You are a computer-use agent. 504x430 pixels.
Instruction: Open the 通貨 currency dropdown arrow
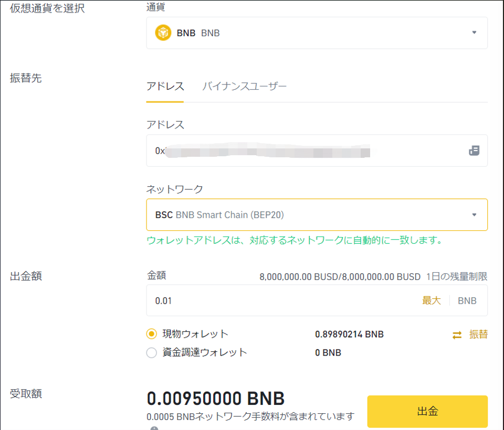474,33
